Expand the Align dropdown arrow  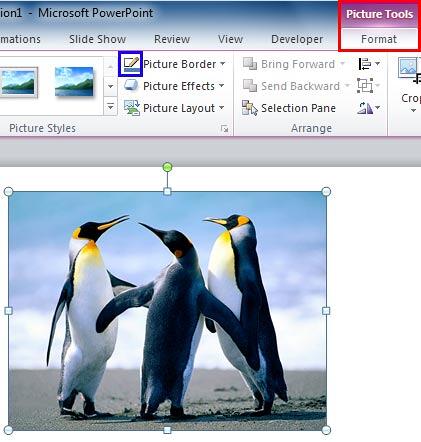click(378, 63)
